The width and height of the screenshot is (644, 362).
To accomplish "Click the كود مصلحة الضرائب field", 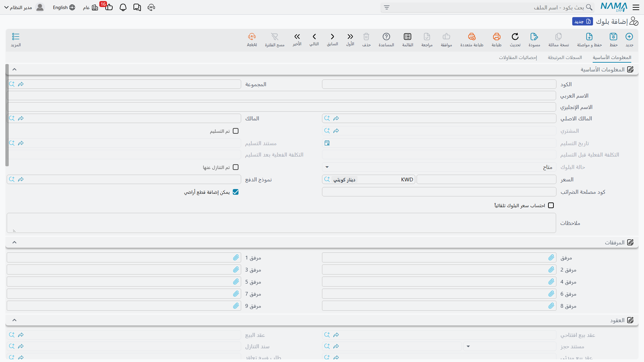I will click(439, 192).
